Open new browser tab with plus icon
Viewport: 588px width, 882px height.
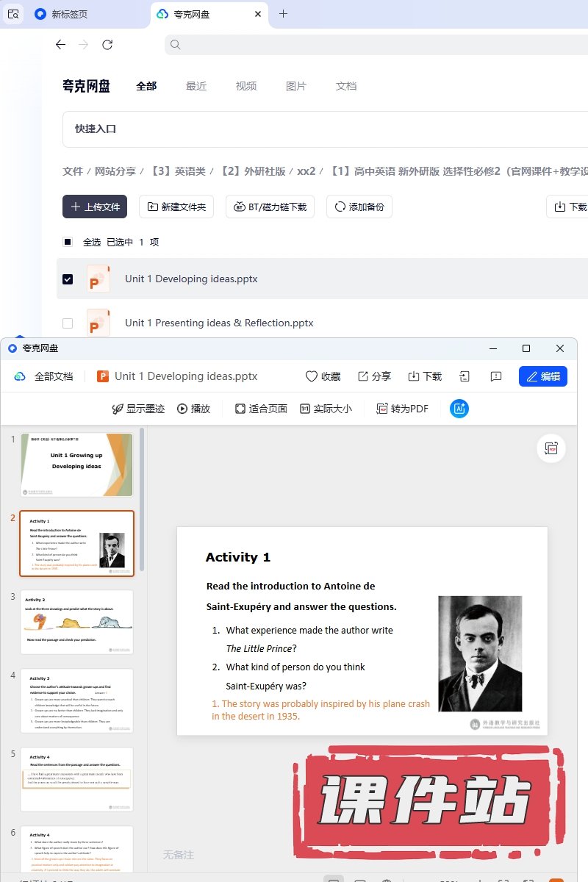[283, 14]
